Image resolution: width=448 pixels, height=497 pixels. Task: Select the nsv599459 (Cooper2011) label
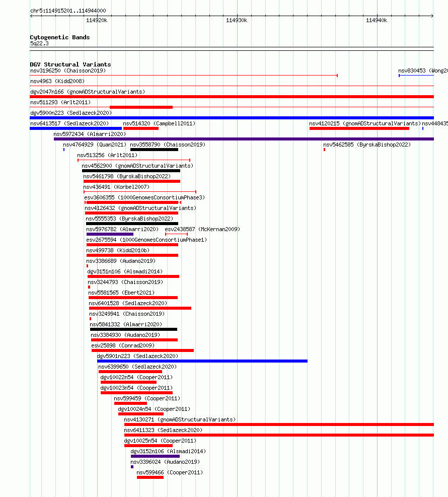(147, 398)
